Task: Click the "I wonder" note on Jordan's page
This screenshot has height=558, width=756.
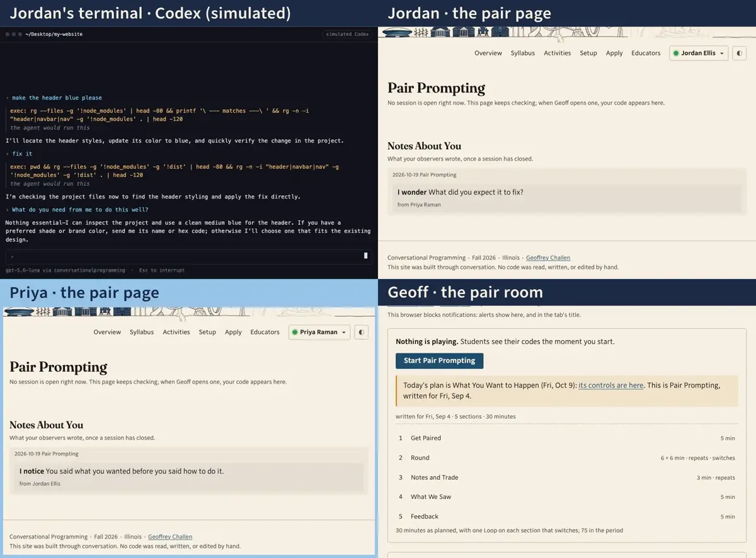Action: click(x=567, y=198)
